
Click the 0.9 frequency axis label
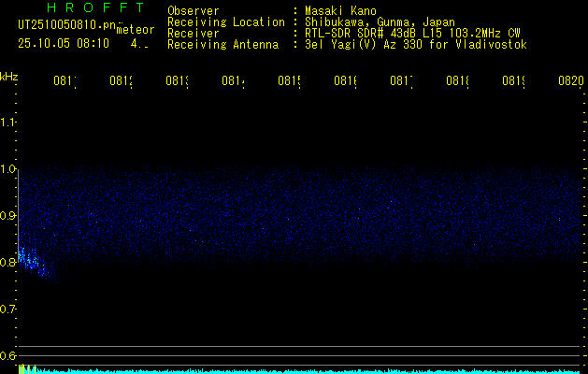click(x=8, y=216)
